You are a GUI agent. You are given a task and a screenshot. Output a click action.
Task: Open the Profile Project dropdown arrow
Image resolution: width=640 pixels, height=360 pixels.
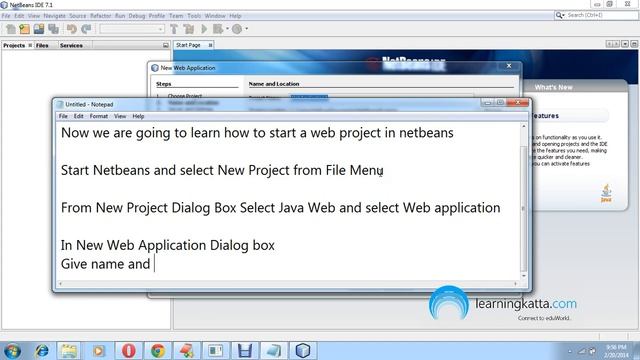[x=247, y=29]
